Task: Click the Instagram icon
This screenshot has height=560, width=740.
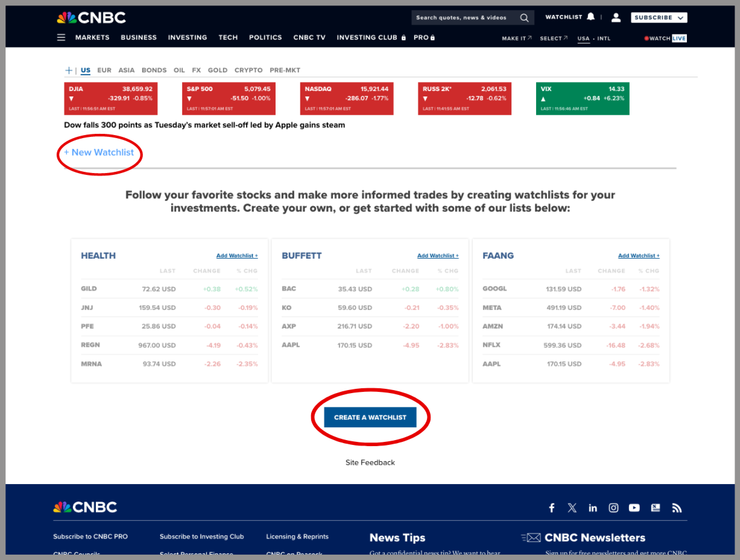Action: pos(613,508)
